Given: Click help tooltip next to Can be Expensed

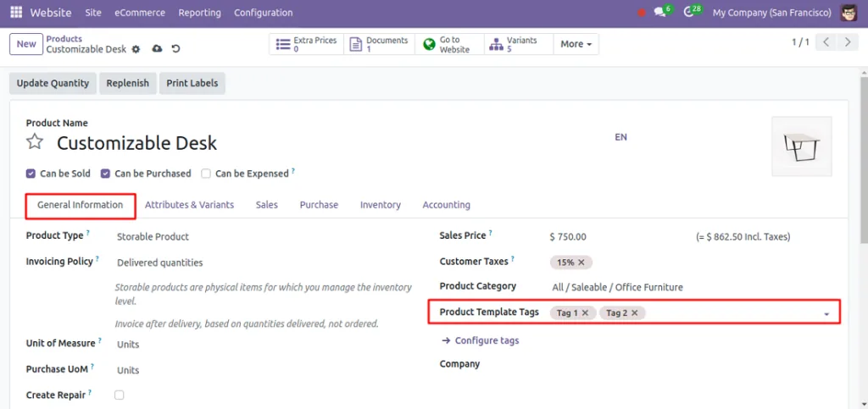Looking at the screenshot, I should 293,171.
